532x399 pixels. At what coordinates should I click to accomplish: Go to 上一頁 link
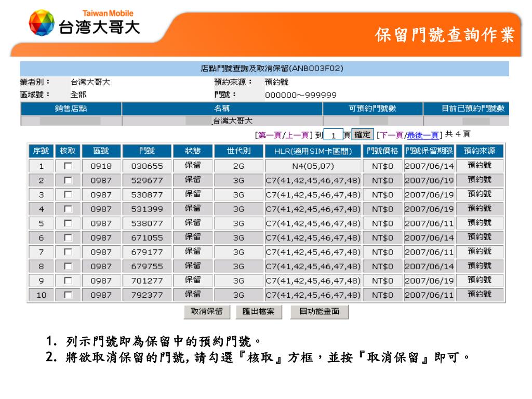(297, 135)
